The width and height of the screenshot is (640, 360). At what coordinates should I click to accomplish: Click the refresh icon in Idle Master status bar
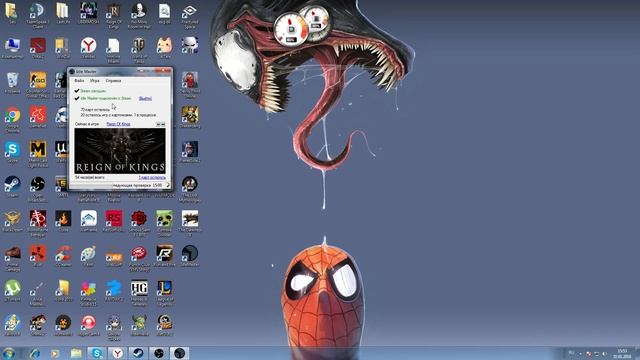pos(167,185)
